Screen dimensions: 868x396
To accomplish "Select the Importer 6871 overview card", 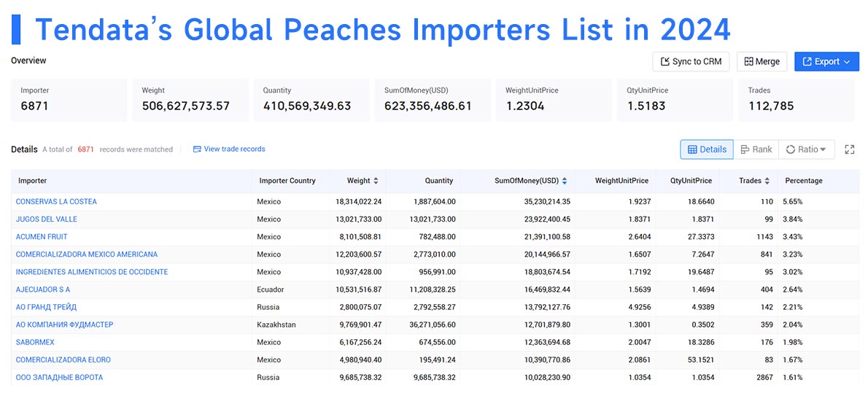I will [69, 100].
